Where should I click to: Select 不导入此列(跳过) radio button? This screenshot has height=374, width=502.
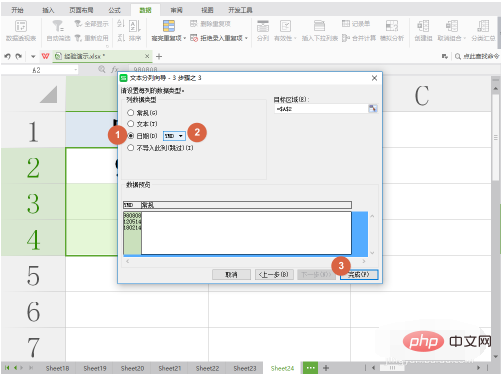point(130,148)
